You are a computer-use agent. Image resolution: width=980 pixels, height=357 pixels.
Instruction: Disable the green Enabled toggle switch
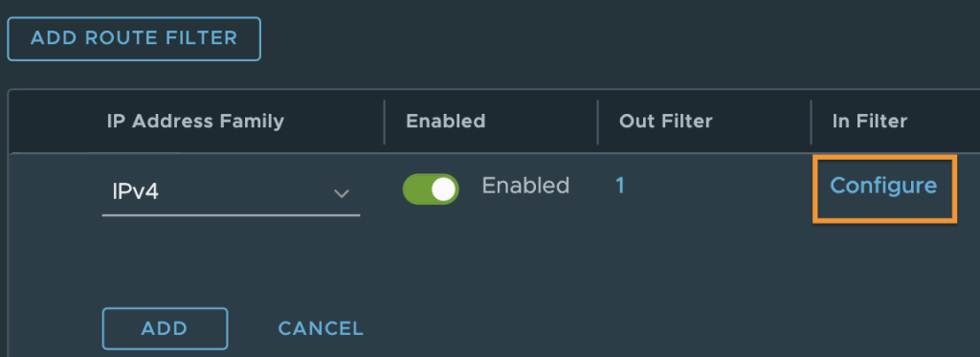coord(431,189)
